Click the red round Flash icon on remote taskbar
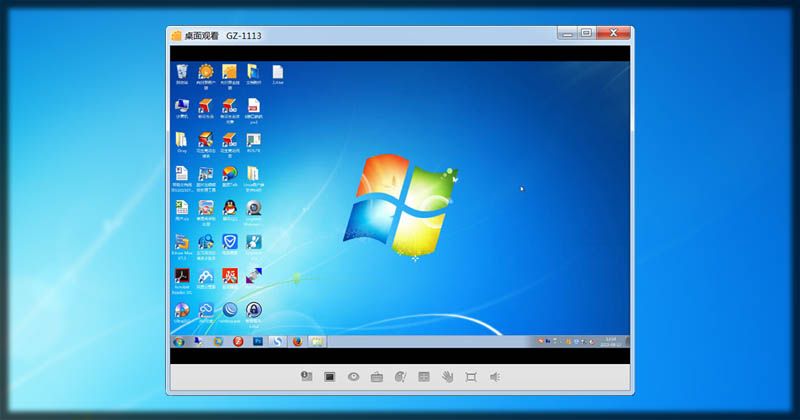800x420 pixels. click(238, 341)
